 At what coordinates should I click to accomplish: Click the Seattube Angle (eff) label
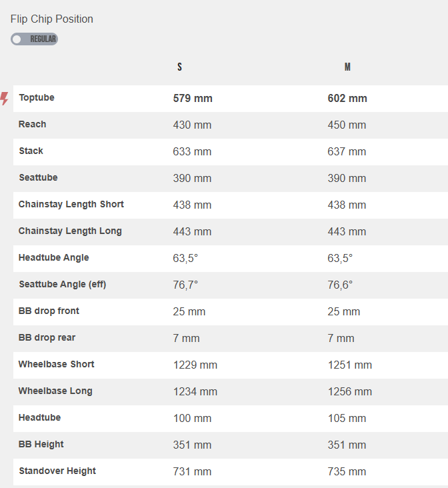[x=62, y=285]
